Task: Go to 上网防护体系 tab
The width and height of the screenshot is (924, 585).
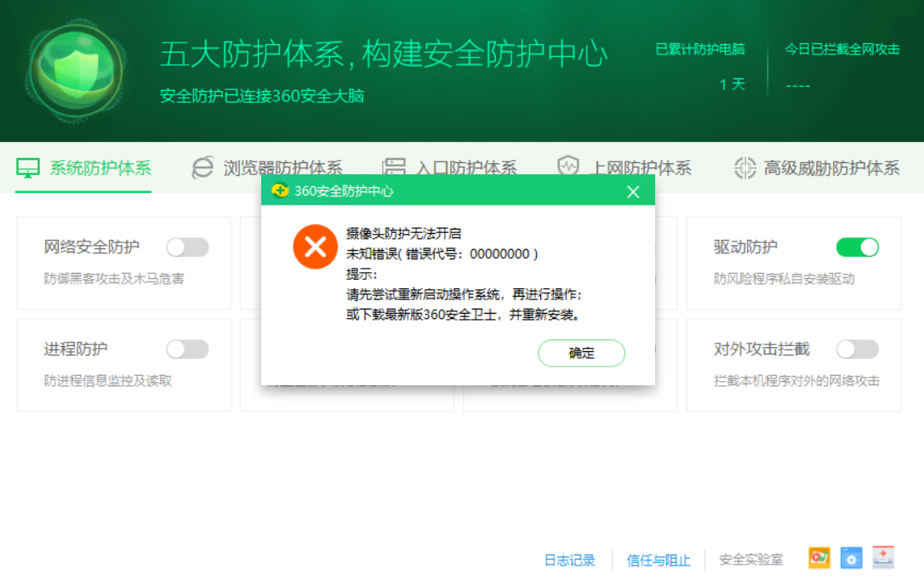Action: 625,168
